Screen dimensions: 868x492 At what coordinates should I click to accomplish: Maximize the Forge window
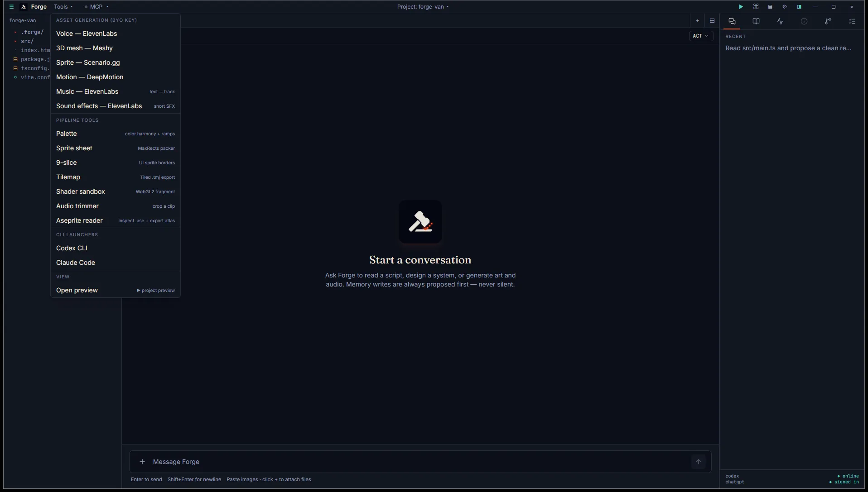point(834,7)
